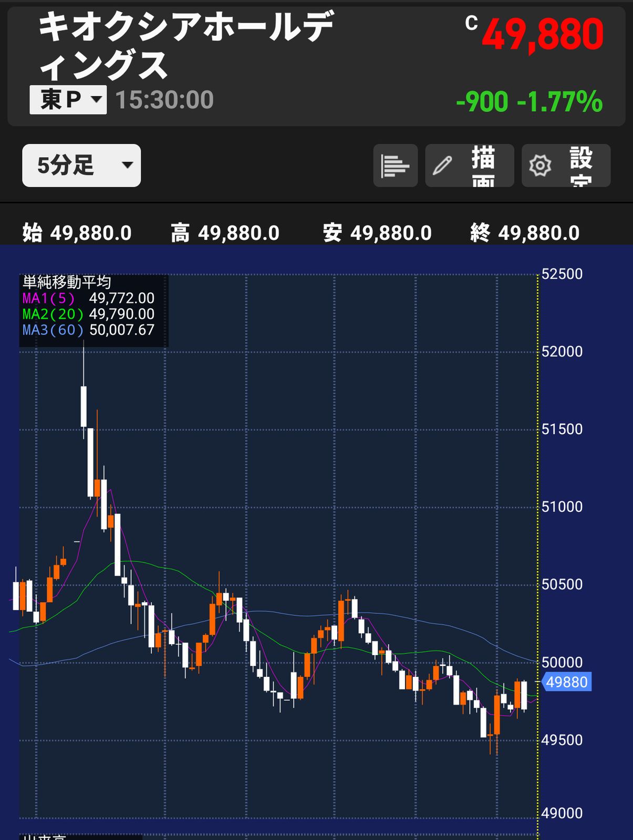633x840 pixels.
Task: Click the 50000 price axis label
Action: 562,663
